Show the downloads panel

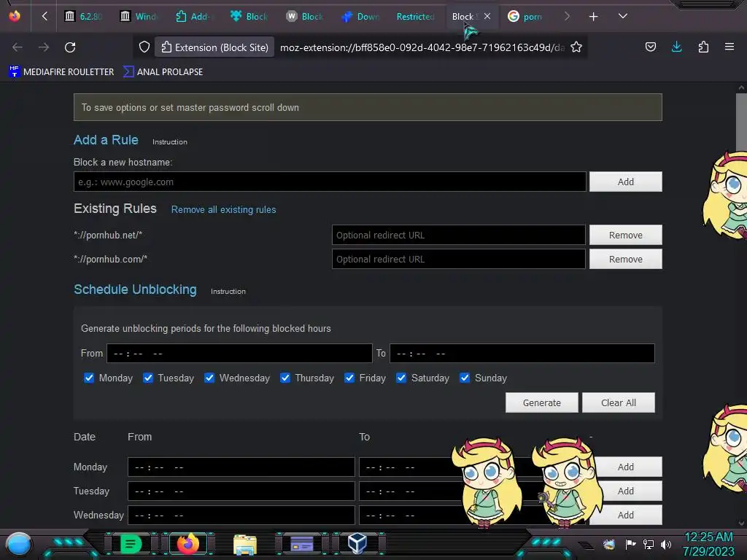(676, 47)
